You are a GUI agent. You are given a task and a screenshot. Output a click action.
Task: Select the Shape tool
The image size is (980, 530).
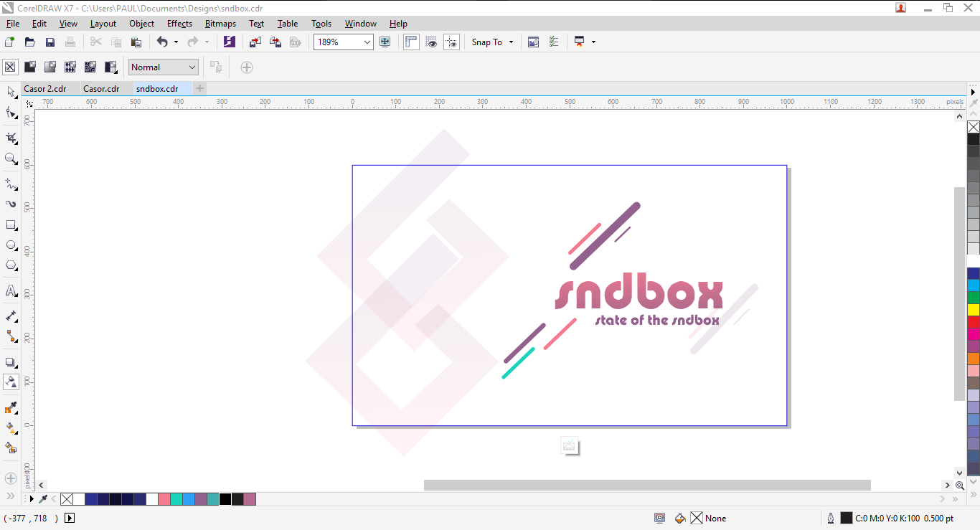coord(11,113)
